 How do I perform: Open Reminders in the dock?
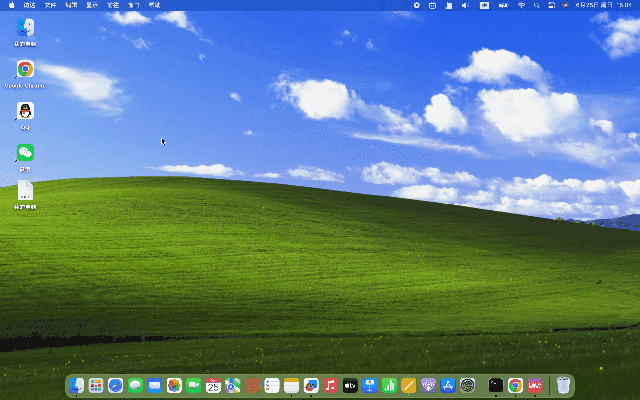pyautogui.click(x=272, y=385)
